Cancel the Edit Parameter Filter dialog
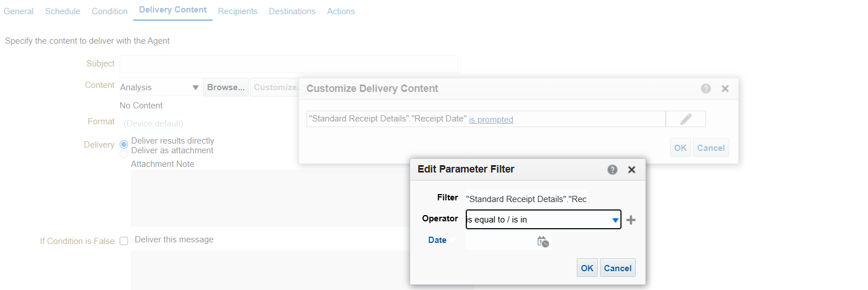868x290 pixels. [618, 268]
